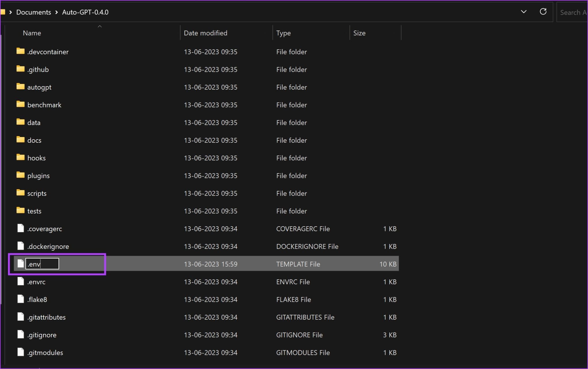
Task: Click the Date modified column header
Action: tap(205, 33)
